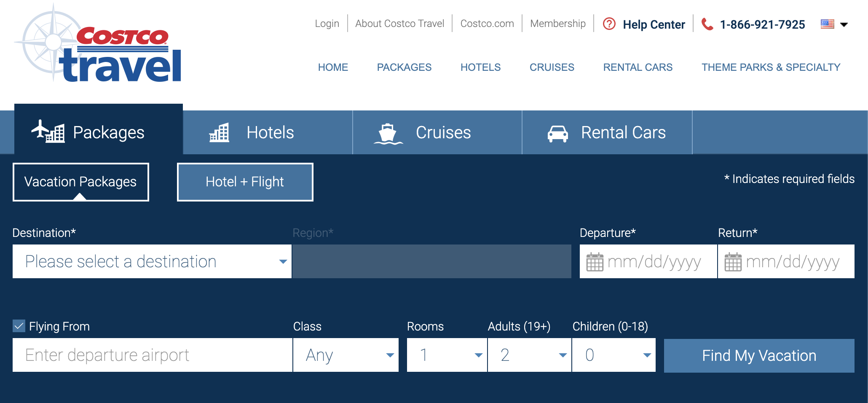This screenshot has height=403, width=868.
Task: Click the red phone icon
Action: (x=707, y=24)
